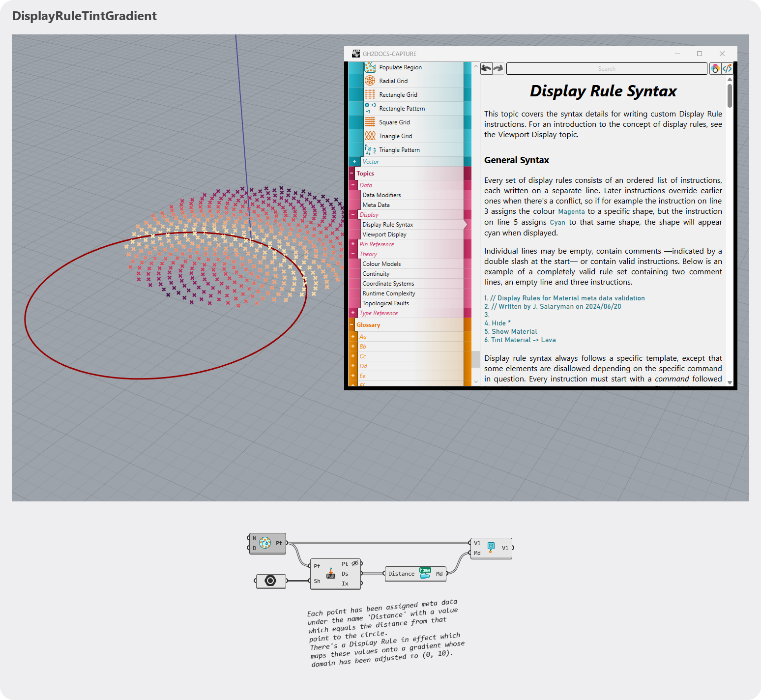Collapse the Topics section

351,174
